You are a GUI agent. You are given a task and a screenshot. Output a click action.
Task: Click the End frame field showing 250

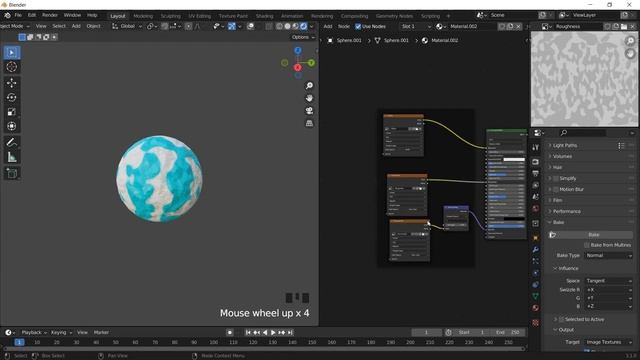(507, 333)
